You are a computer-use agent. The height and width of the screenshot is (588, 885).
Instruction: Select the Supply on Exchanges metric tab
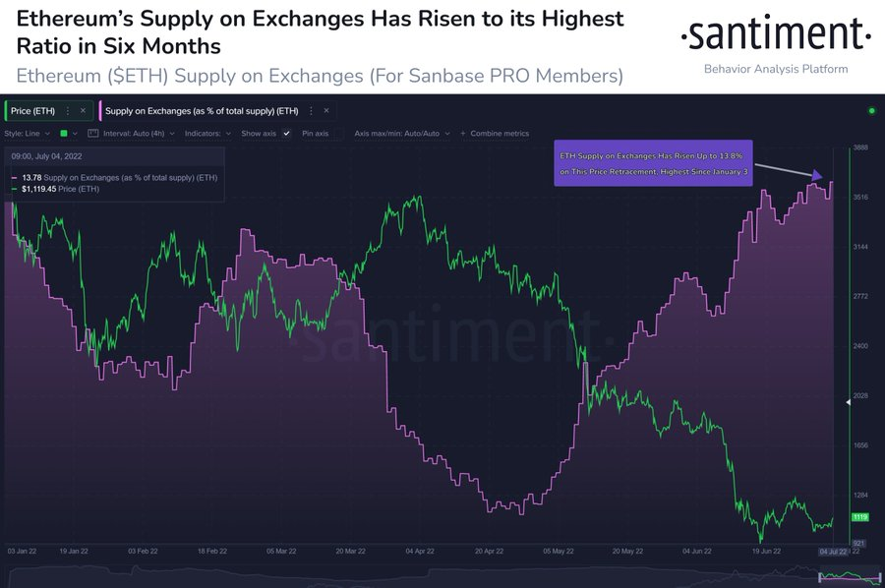tap(202, 111)
